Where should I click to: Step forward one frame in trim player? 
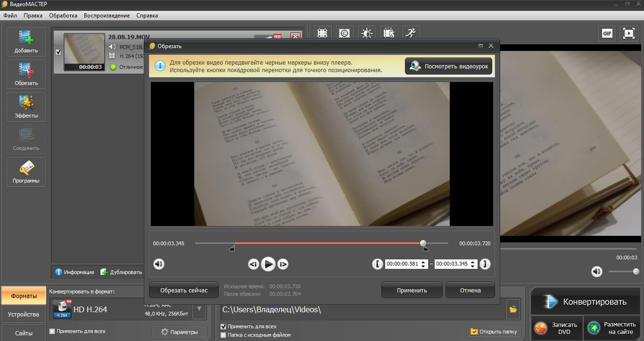[283, 264]
